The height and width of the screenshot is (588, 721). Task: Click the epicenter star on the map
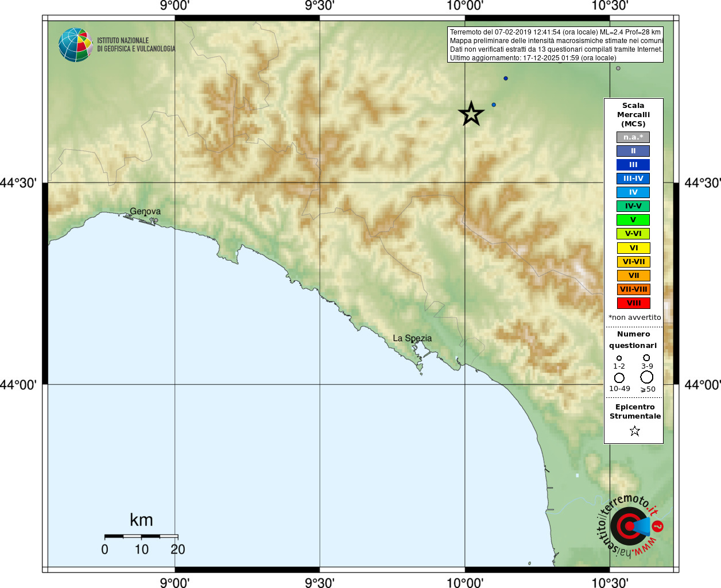pos(471,114)
